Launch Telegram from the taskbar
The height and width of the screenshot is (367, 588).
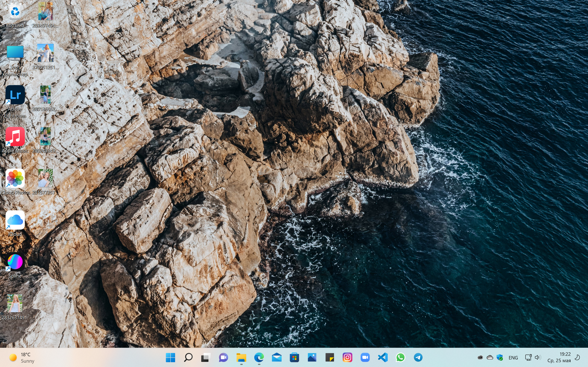(418, 357)
